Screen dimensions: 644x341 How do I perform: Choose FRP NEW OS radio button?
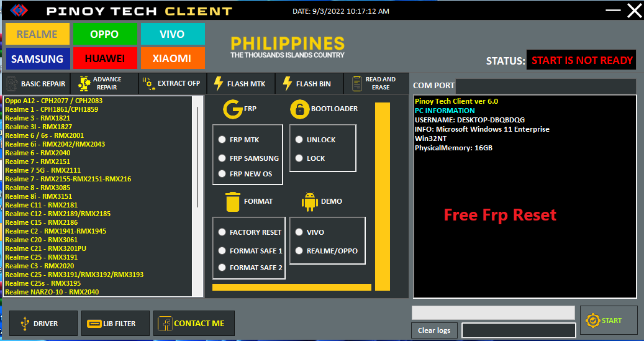(x=222, y=174)
